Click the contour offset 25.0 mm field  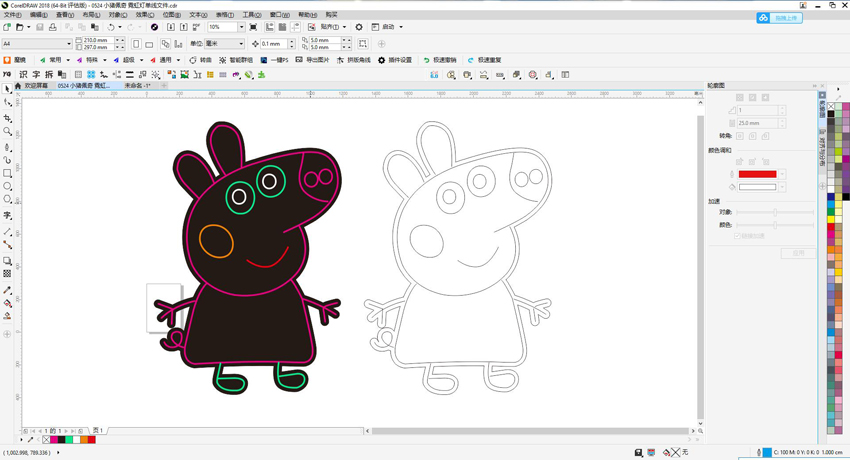point(757,124)
